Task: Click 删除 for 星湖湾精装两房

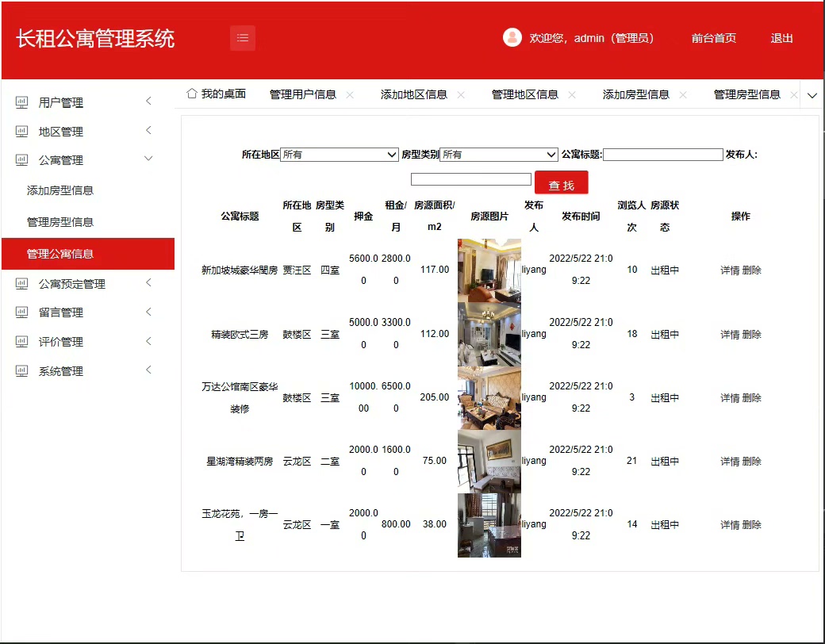Action: point(752,461)
